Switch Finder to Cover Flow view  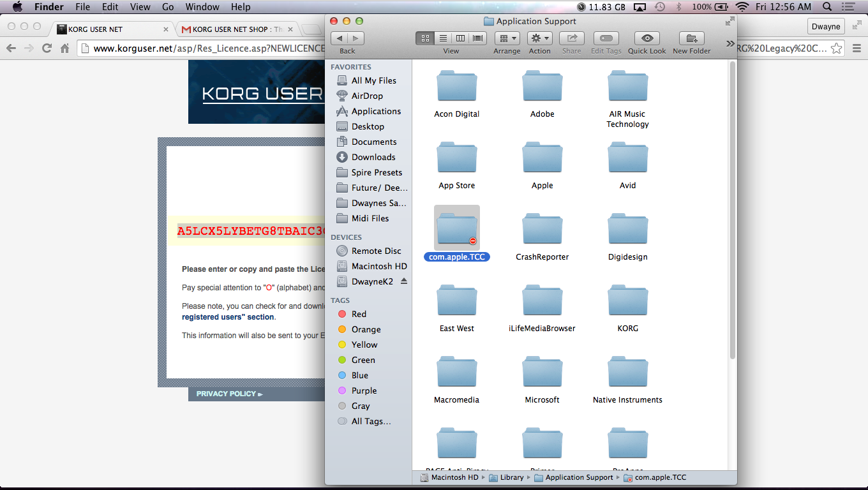(478, 38)
